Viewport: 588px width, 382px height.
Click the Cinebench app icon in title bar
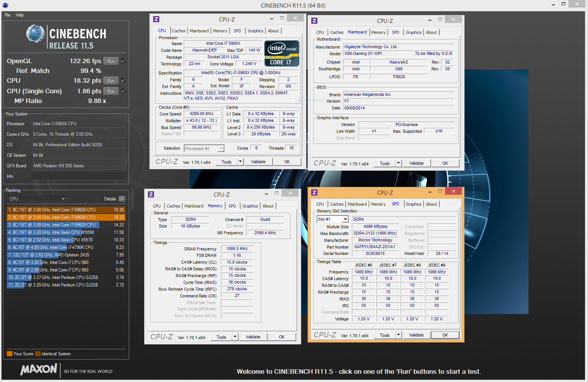click(5, 5)
